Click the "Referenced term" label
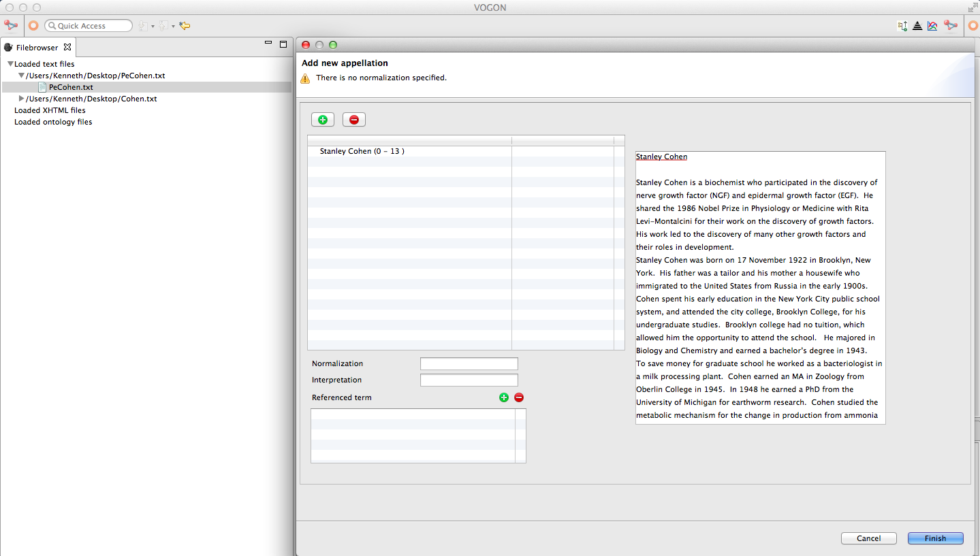980x556 pixels. pos(342,397)
